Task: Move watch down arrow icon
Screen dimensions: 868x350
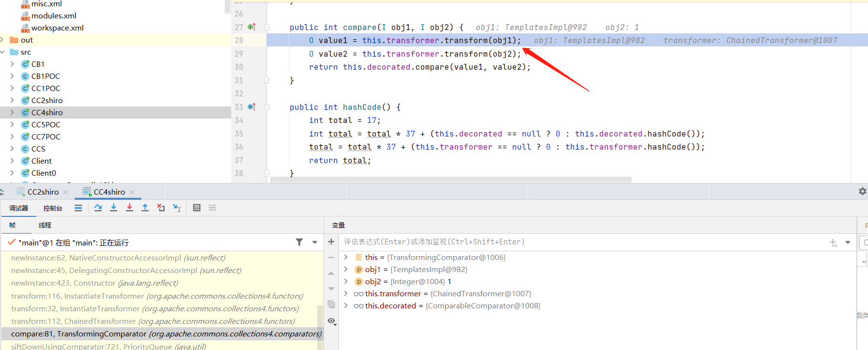Action: 331,289
